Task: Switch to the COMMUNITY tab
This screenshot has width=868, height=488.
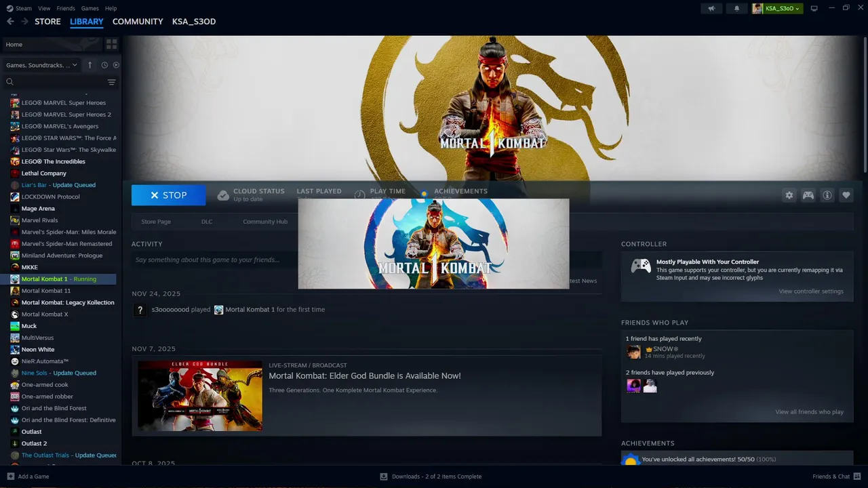Action: coord(138,22)
